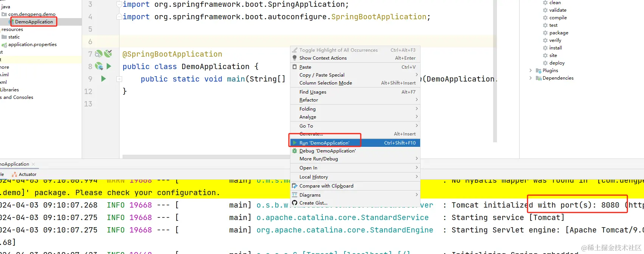
Task: Click the gear icon next to Maven install
Action: pyautogui.click(x=545, y=48)
